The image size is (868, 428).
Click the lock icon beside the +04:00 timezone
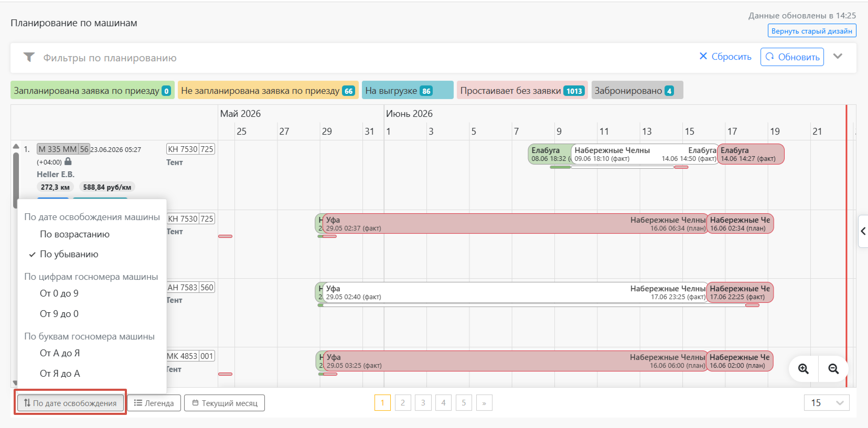pos(68,162)
